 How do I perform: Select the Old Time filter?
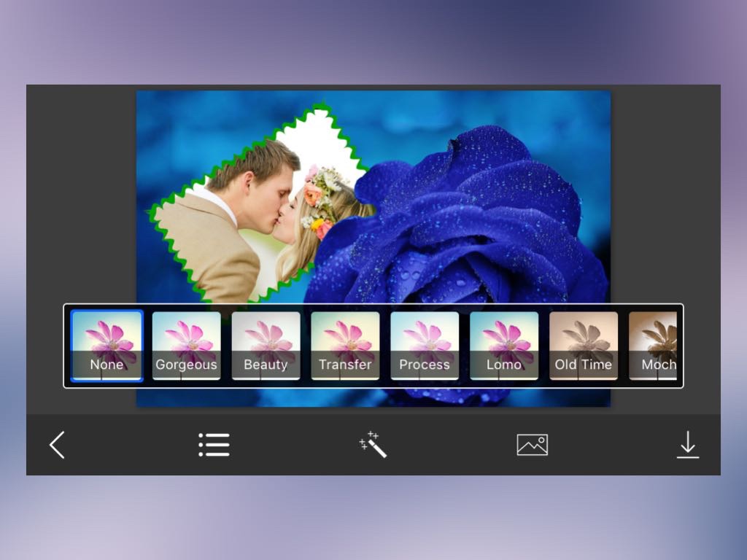tap(583, 346)
